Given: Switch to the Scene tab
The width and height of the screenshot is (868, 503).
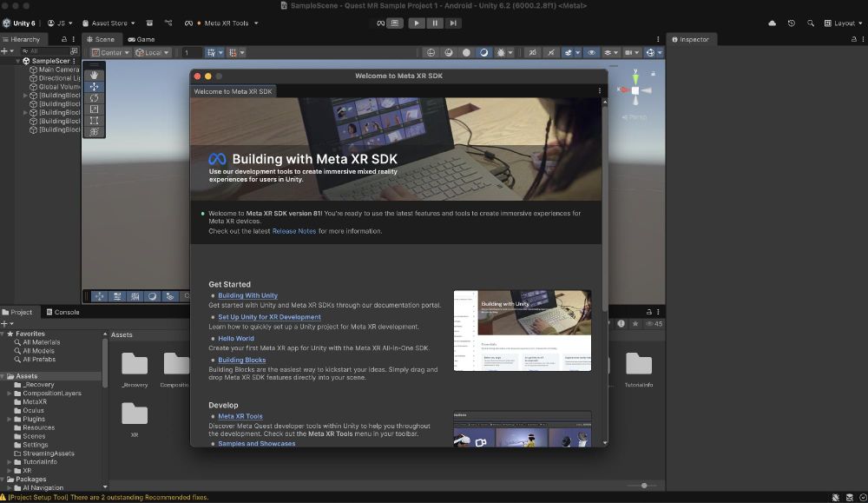Looking at the screenshot, I should click(x=101, y=39).
